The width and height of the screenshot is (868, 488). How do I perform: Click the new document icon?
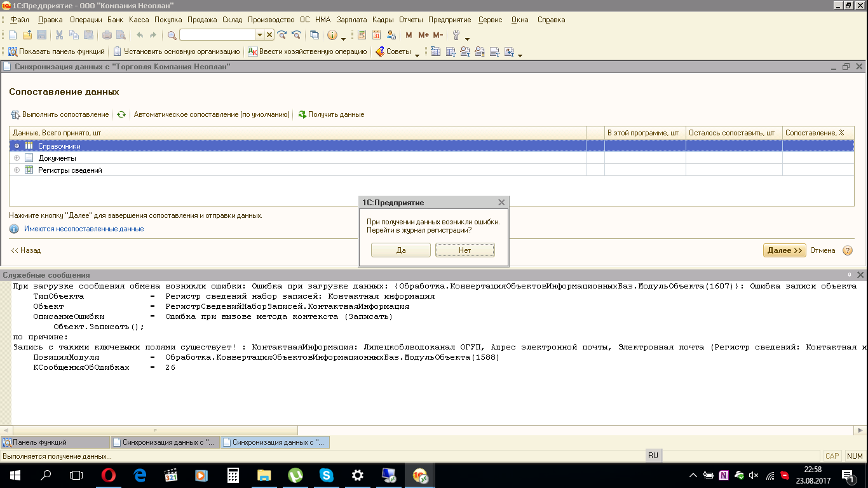12,36
